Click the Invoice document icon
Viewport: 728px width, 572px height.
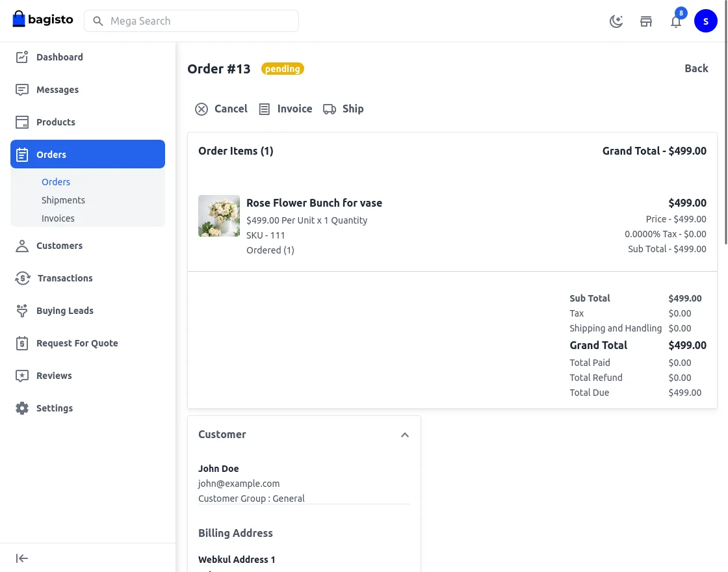pyautogui.click(x=265, y=109)
